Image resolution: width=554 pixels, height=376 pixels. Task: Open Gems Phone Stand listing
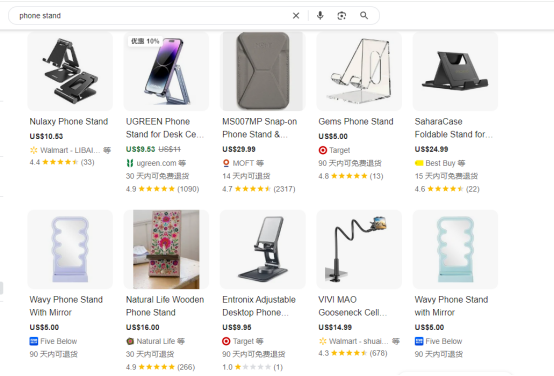click(x=356, y=122)
